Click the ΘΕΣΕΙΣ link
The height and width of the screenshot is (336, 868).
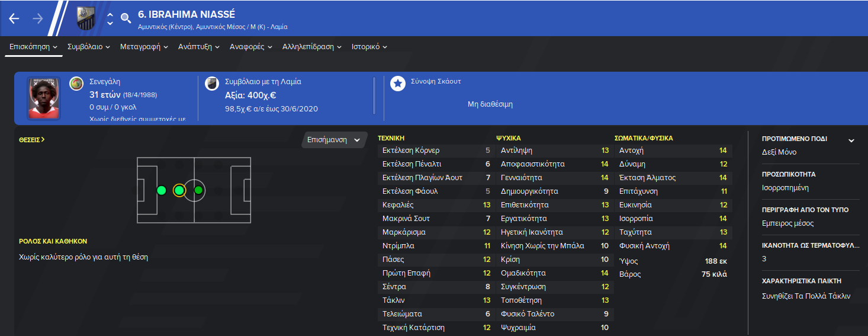coord(32,140)
